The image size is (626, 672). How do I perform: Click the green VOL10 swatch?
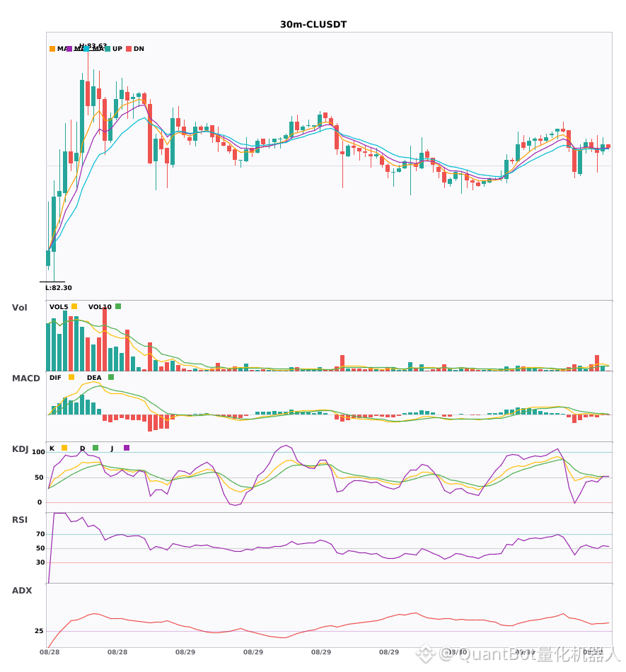click(x=118, y=306)
